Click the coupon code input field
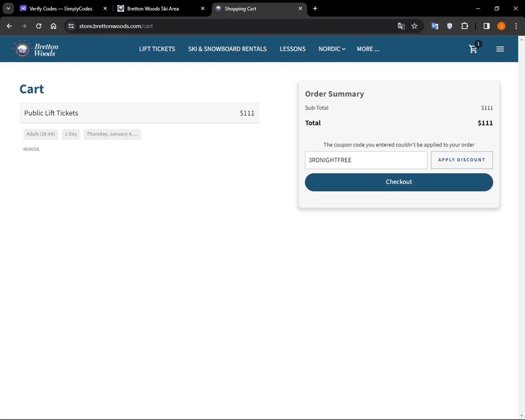This screenshot has height=420, width=525. pyautogui.click(x=366, y=160)
